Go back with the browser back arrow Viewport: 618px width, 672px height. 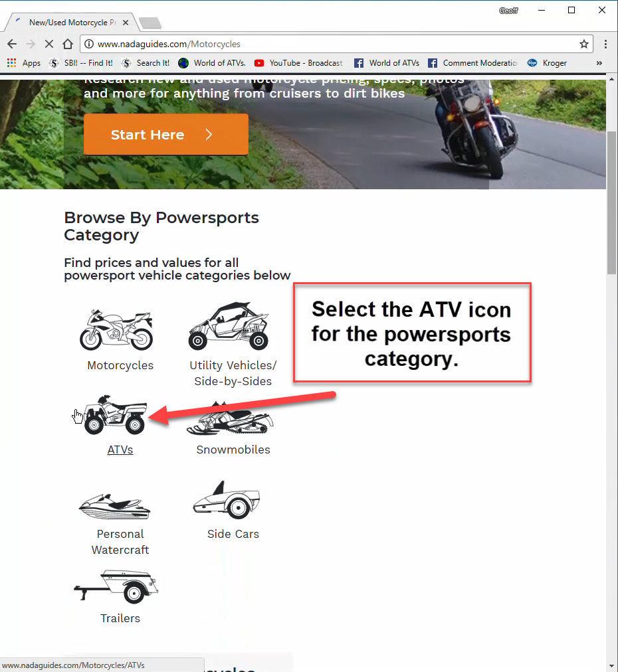[x=12, y=44]
